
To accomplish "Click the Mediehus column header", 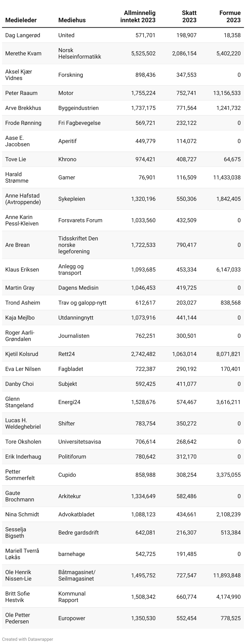I will coord(72,20).
